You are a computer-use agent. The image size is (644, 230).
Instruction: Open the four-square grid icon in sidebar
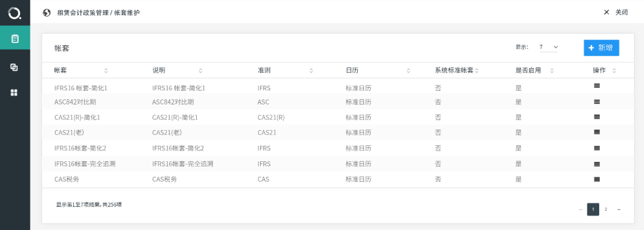point(14,93)
